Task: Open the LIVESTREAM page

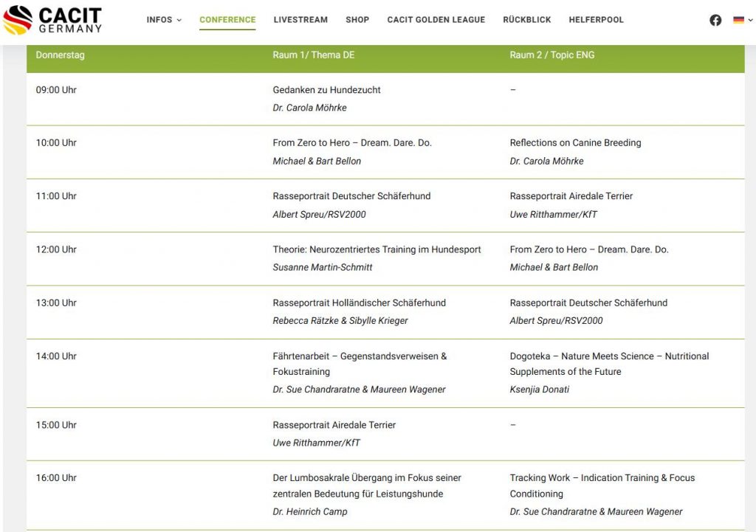Action: coord(300,20)
